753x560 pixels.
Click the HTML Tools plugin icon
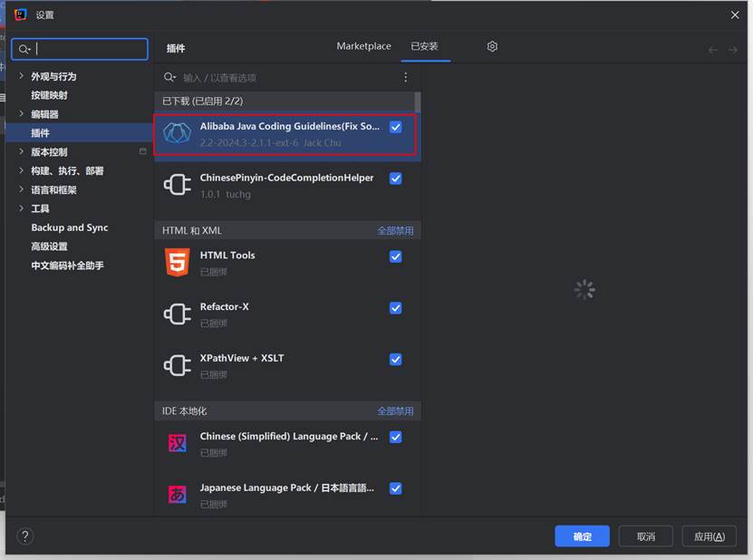(x=177, y=262)
